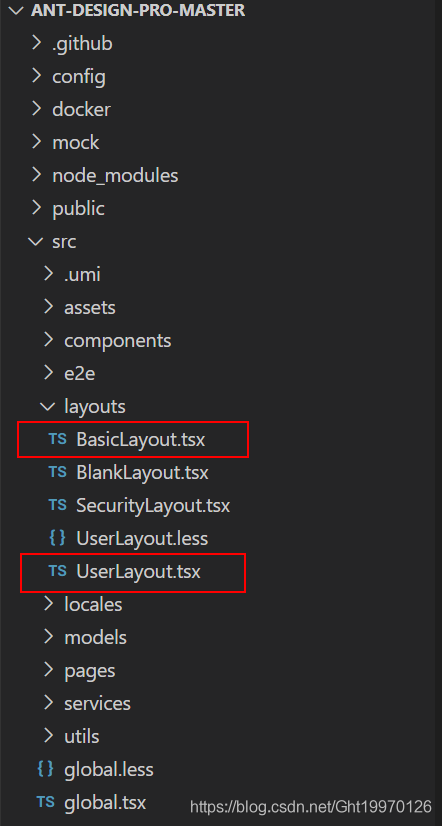This screenshot has height=826, width=442.
Task: Open the services folder
Action: (97, 703)
